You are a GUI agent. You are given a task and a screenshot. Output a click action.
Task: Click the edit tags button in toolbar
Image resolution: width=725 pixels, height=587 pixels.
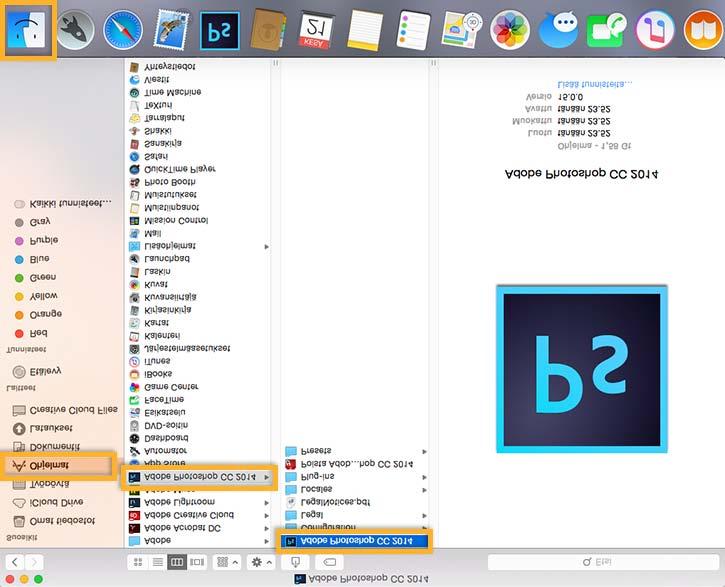click(x=329, y=562)
